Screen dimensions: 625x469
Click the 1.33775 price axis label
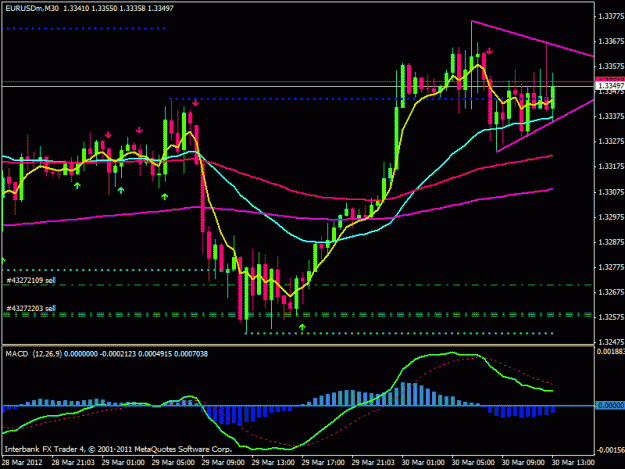click(x=611, y=16)
